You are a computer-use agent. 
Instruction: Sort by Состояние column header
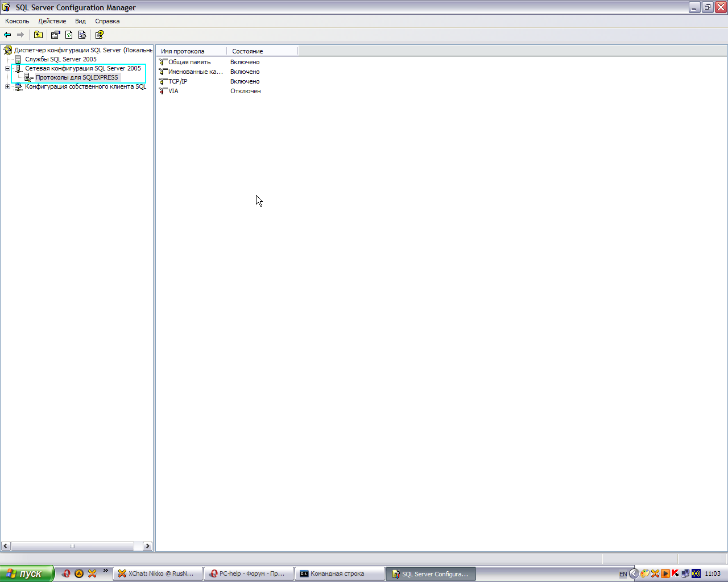(x=262, y=51)
